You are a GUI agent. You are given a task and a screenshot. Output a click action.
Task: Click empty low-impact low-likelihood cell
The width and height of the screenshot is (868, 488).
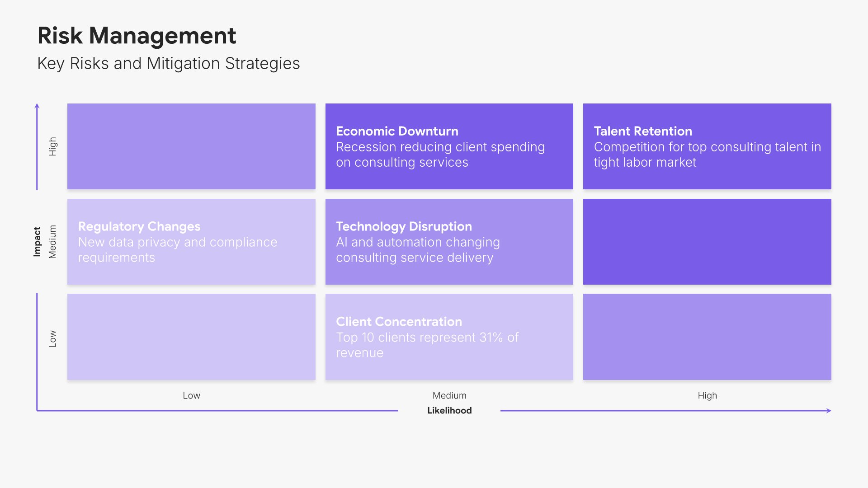pos(191,337)
